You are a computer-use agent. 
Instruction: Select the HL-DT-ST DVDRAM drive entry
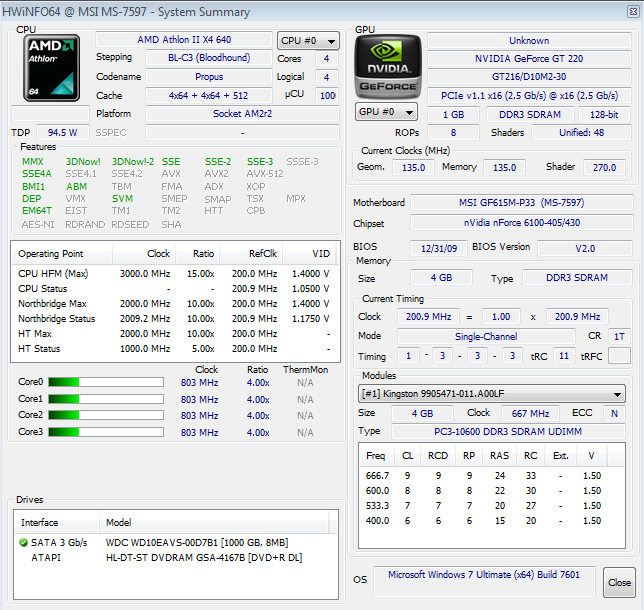[x=176, y=557]
